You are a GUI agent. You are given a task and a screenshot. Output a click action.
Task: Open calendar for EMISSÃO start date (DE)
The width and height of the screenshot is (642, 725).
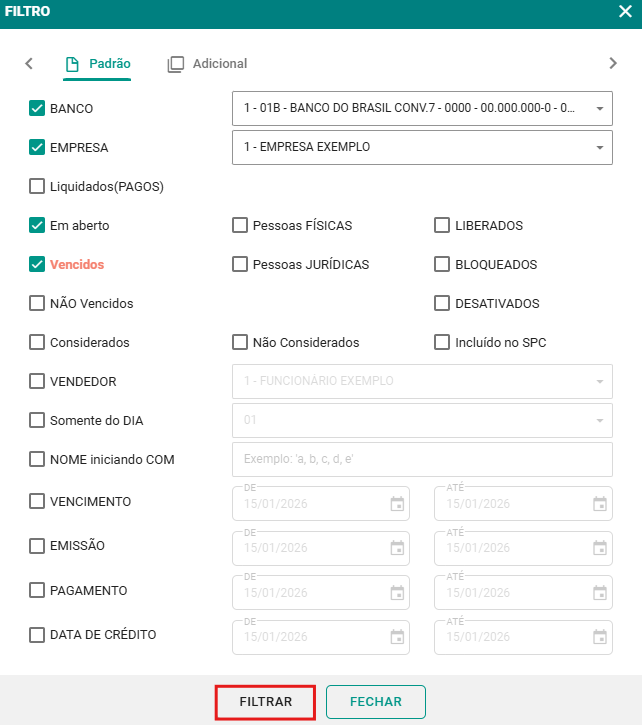click(397, 548)
